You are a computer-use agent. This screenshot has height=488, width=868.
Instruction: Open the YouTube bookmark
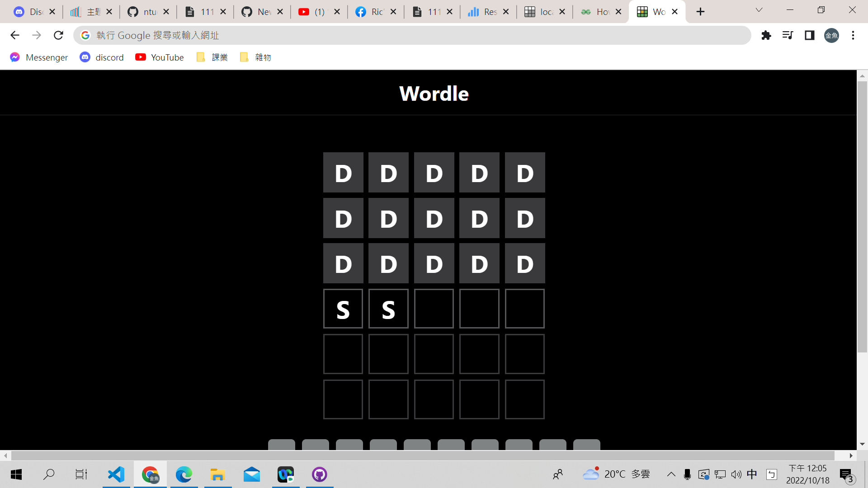(160, 57)
